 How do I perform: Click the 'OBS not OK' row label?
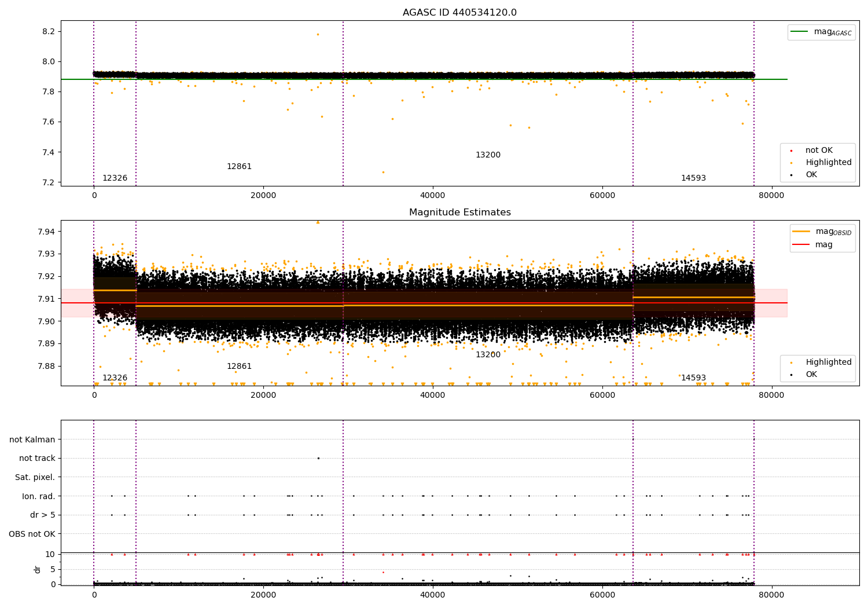[32, 534]
